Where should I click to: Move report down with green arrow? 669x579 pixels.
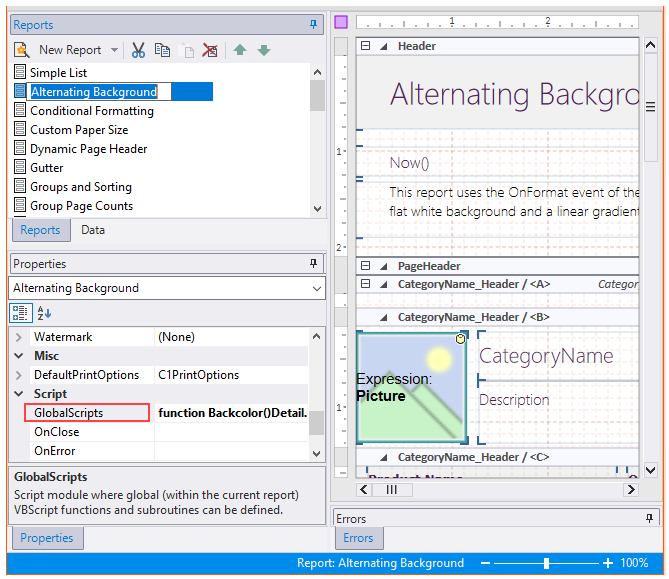[264, 50]
